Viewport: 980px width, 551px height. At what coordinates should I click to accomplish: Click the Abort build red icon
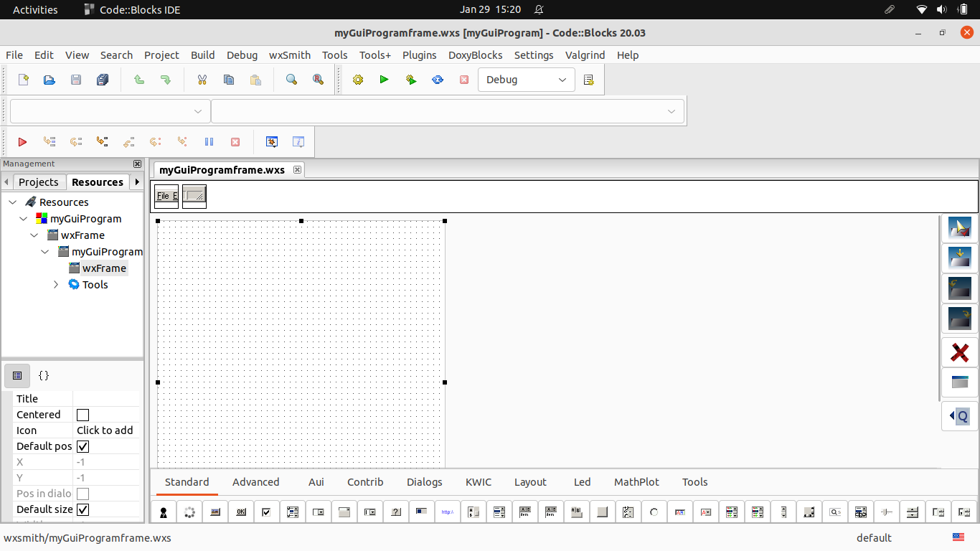[x=464, y=80]
